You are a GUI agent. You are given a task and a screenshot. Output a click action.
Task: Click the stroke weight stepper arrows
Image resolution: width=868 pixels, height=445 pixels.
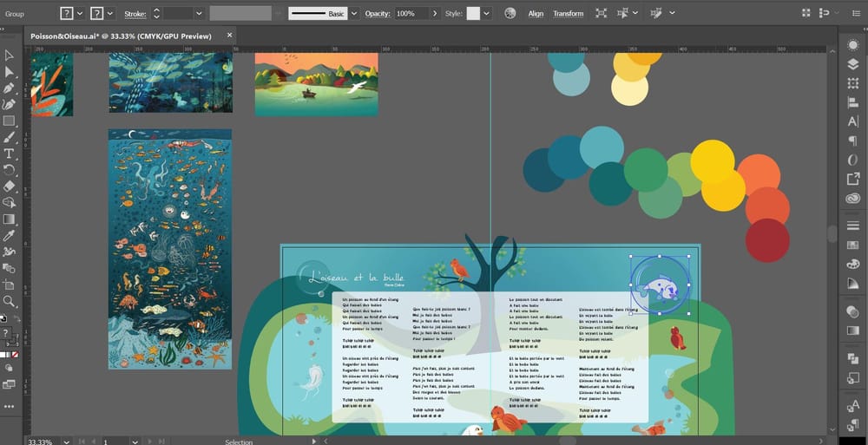[156, 13]
